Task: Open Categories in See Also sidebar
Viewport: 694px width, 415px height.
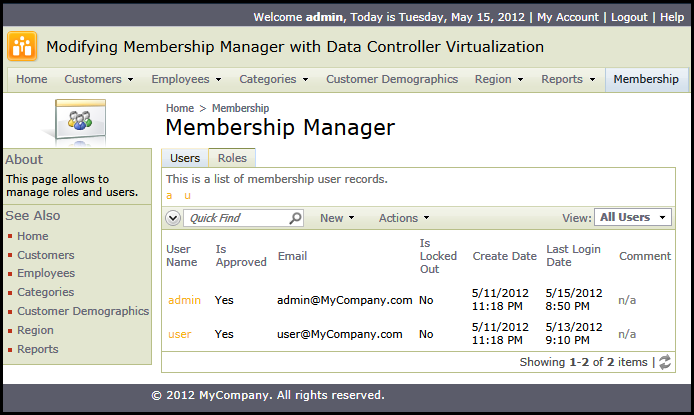Action: [46, 292]
